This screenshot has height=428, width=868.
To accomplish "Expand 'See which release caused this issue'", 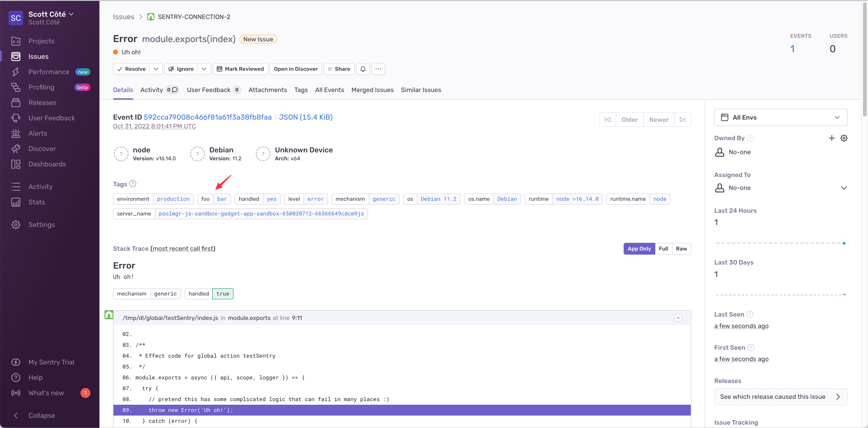I will click(x=781, y=397).
